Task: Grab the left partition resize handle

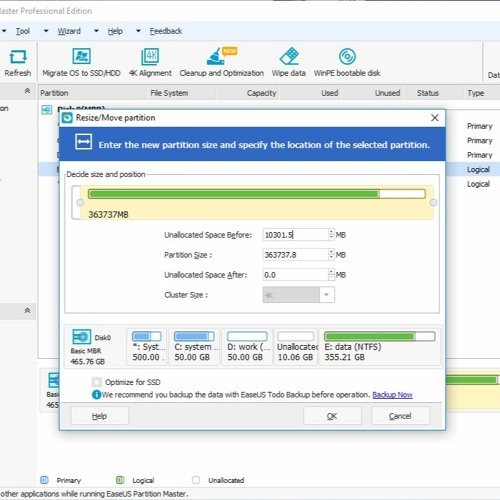Action: [80, 202]
